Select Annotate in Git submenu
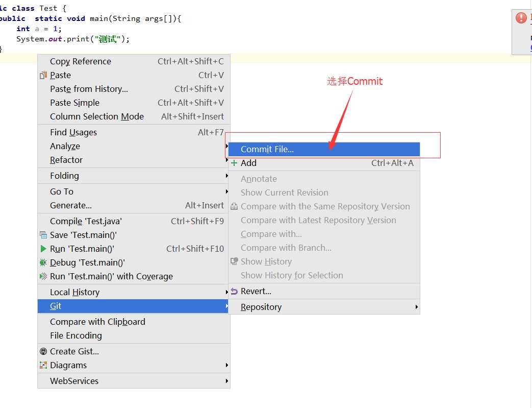The height and width of the screenshot is (408, 532). click(324, 179)
